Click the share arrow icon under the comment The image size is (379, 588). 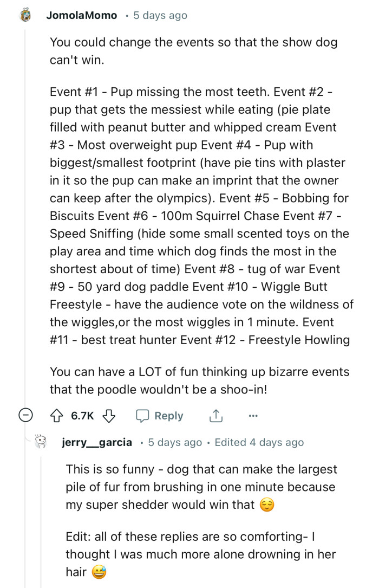click(215, 416)
